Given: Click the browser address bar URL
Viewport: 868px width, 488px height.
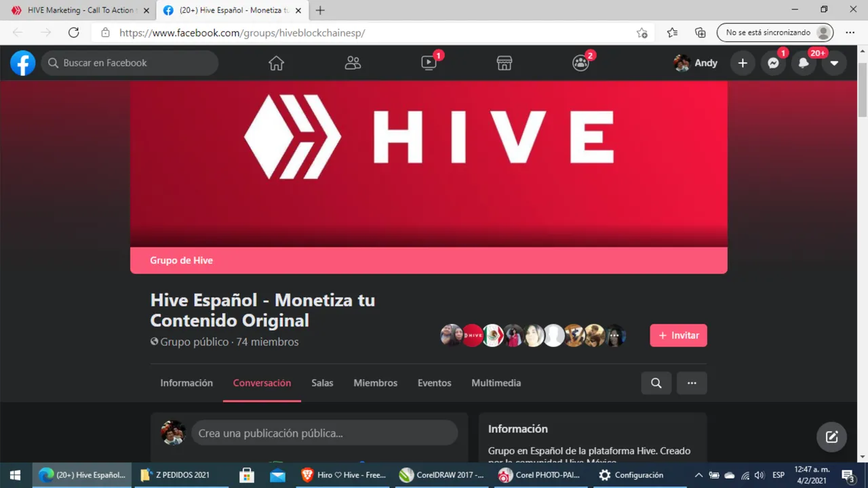Looking at the screenshot, I should point(242,33).
